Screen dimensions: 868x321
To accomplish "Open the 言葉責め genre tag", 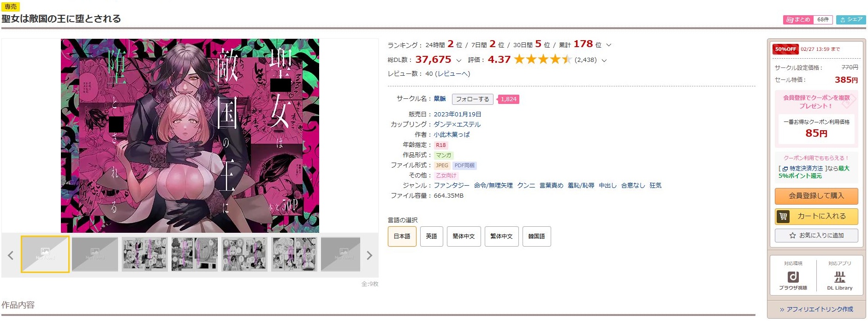I will click(x=551, y=186).
